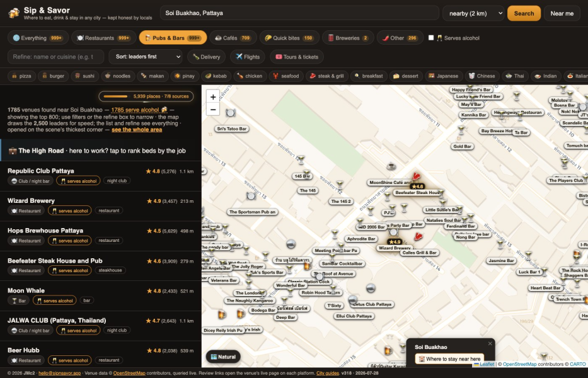Click Where to stay near here

pos(449,359)
